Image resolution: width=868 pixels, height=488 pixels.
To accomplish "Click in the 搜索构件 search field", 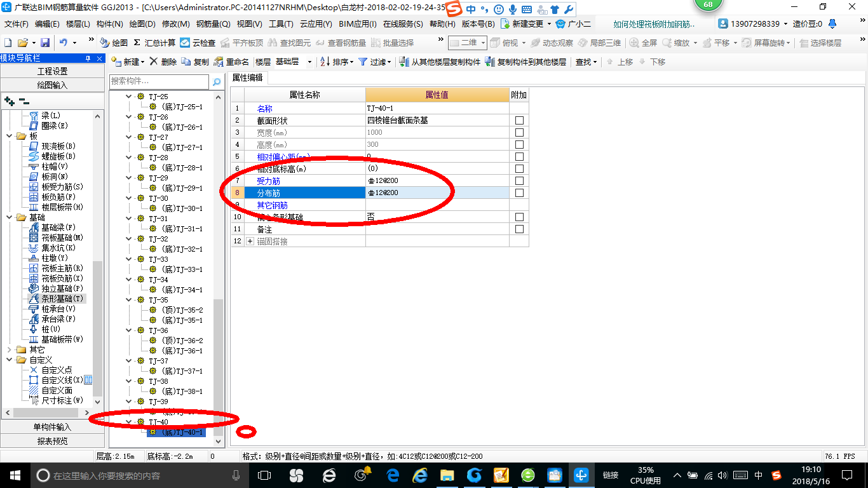I will coord(159,82).
